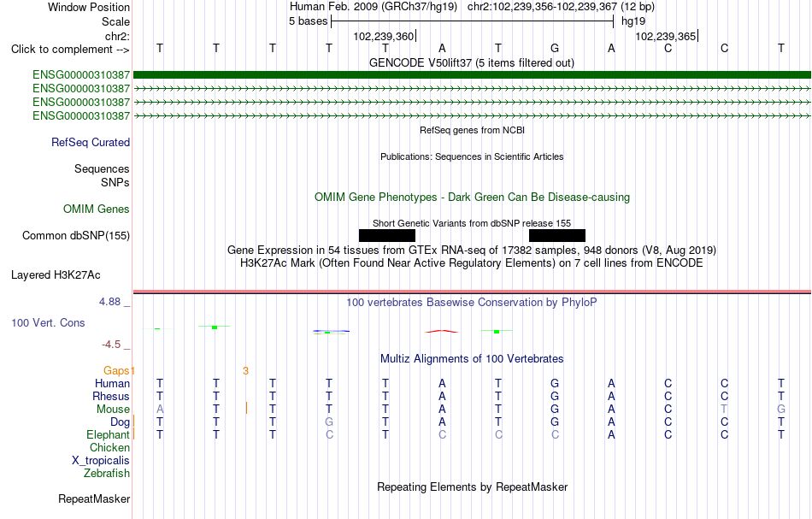Image resolution: width=812 pixels, height=519 pixels.
Task: Open 'Short Genetic Variants from dbSNP release 155' title
Action: pos(472,223)
